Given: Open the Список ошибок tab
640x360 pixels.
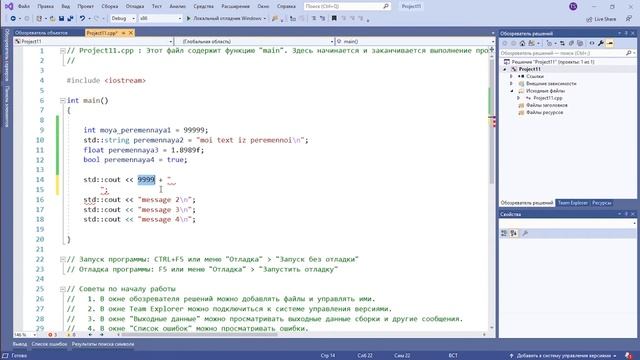Looking at the screenshot, I should click(x=49, y=344).
